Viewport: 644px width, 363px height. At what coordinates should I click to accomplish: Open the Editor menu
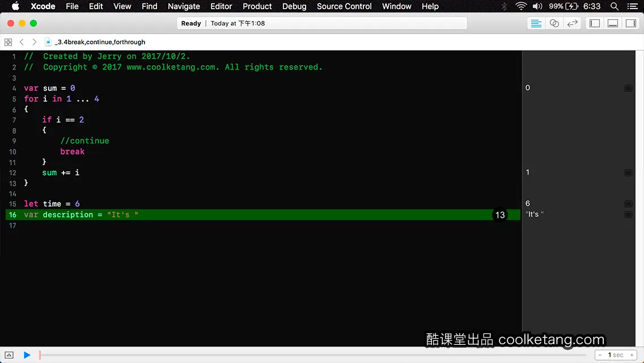coord(221,6)
